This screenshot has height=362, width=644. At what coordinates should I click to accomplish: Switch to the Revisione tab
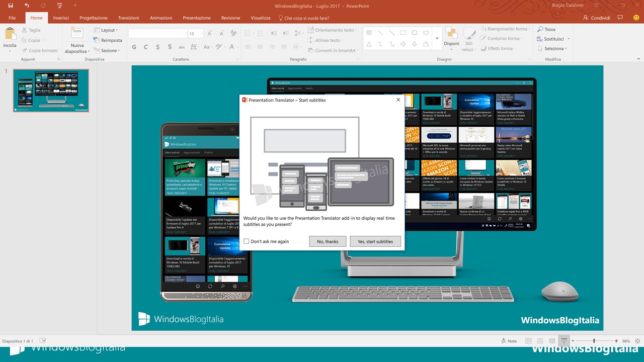pyautogui.click(x=230, y=18)
